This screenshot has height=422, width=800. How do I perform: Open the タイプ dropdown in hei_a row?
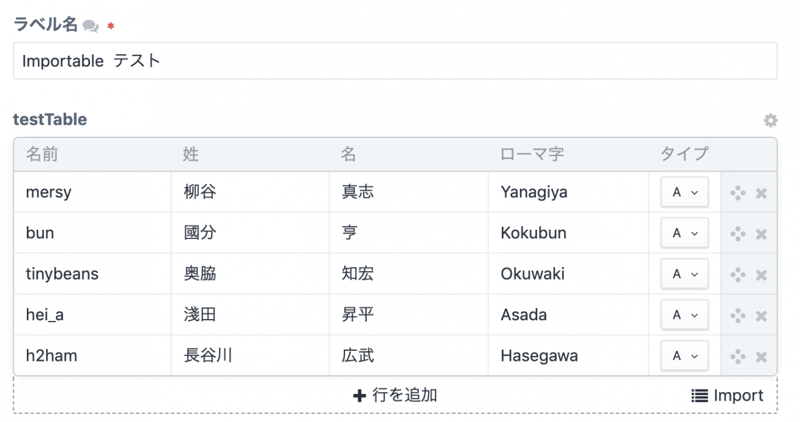684,315
